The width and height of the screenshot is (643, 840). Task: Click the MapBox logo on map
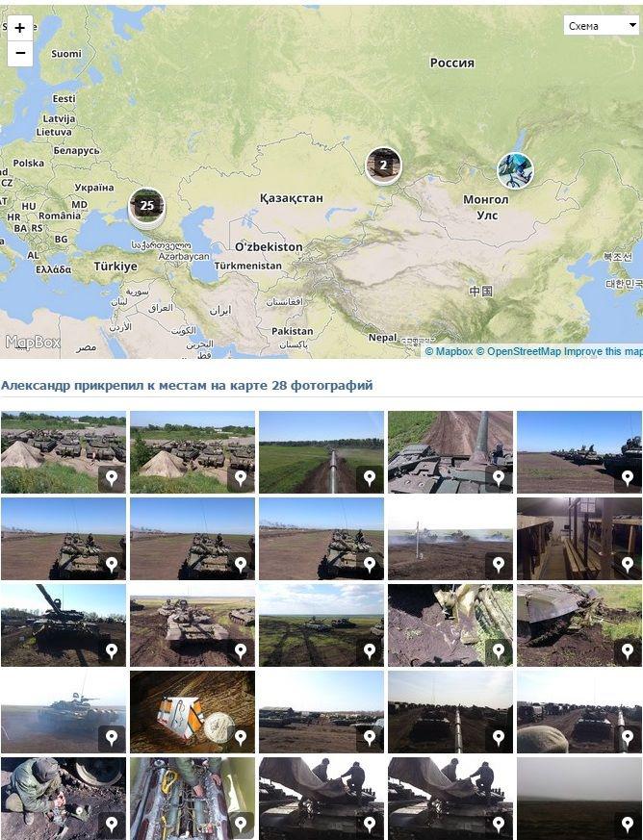coord(33,342)
